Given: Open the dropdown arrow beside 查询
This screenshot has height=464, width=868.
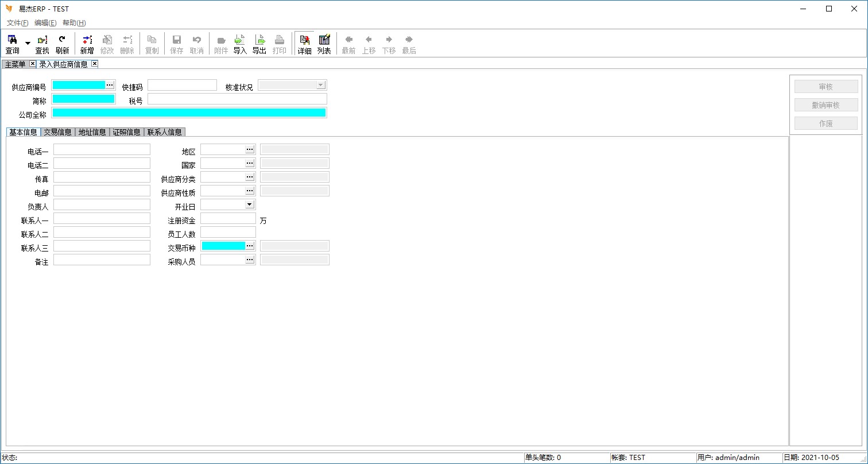Looking at the screenshot, I should coord(28,43).
